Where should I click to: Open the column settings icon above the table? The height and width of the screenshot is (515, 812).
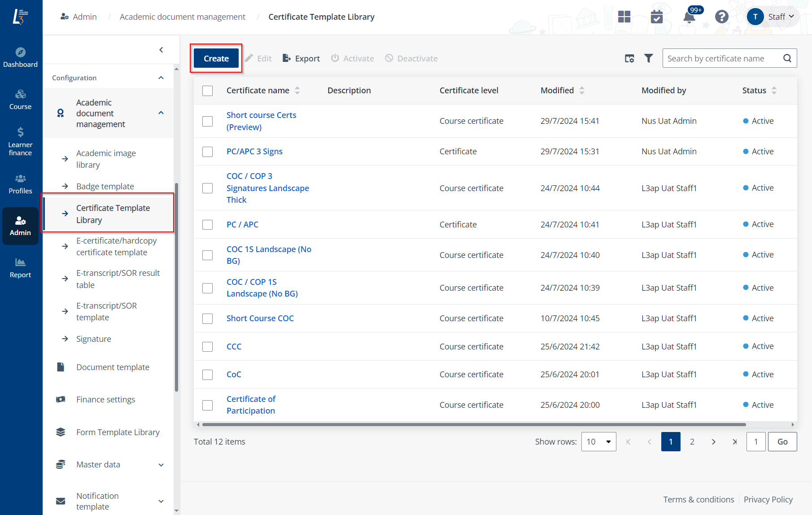click(629, 58)
